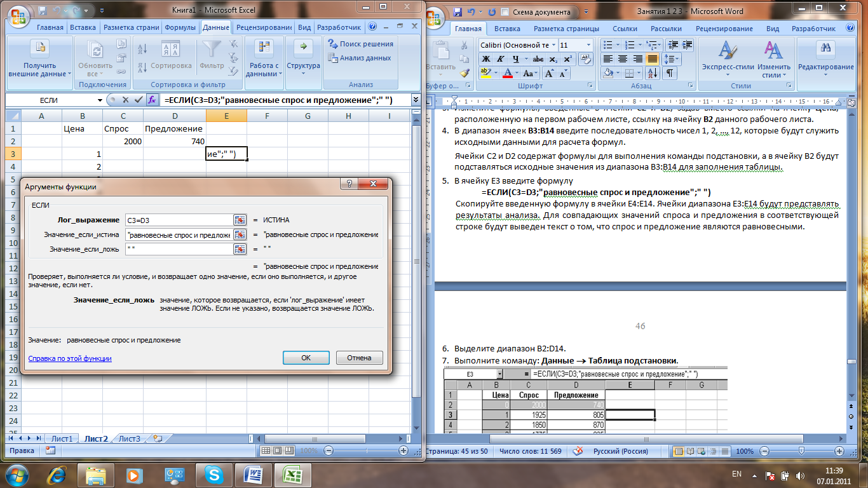
Task: Open Изменить стили menu in Word
Action: tap(773, 58)
